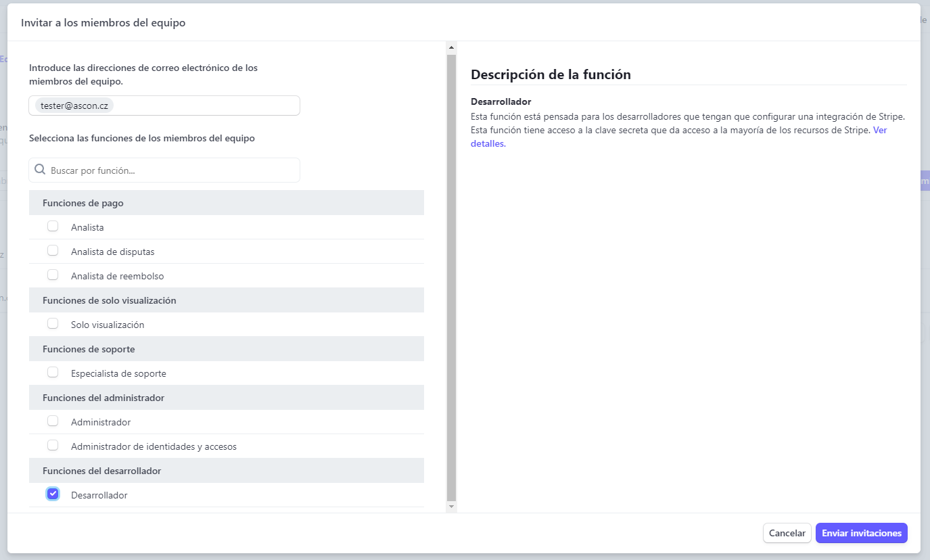Click the Invitar a los miembros title
The height and width of the screenshot is (560, 930).
coord(103,23)
